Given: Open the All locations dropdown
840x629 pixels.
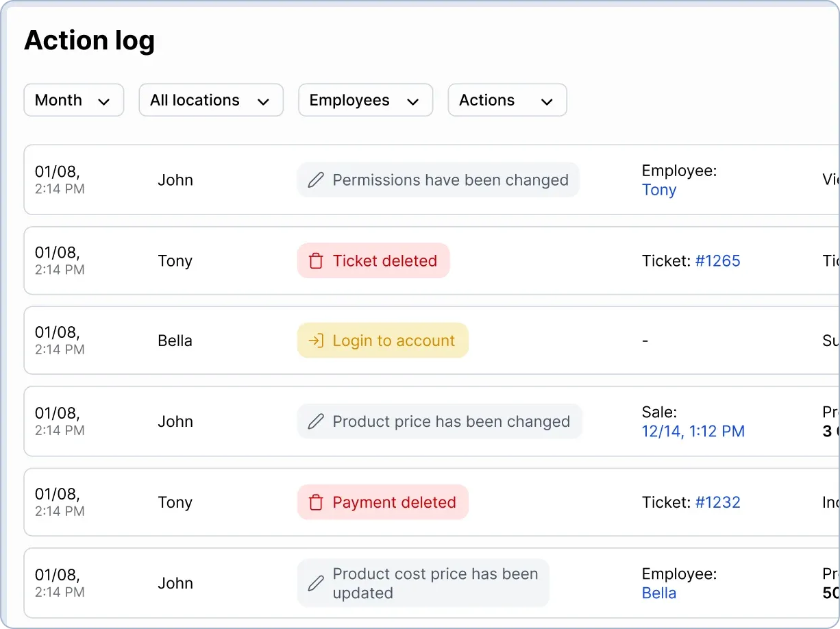Looking at the screenshot, I should [210, 100].
